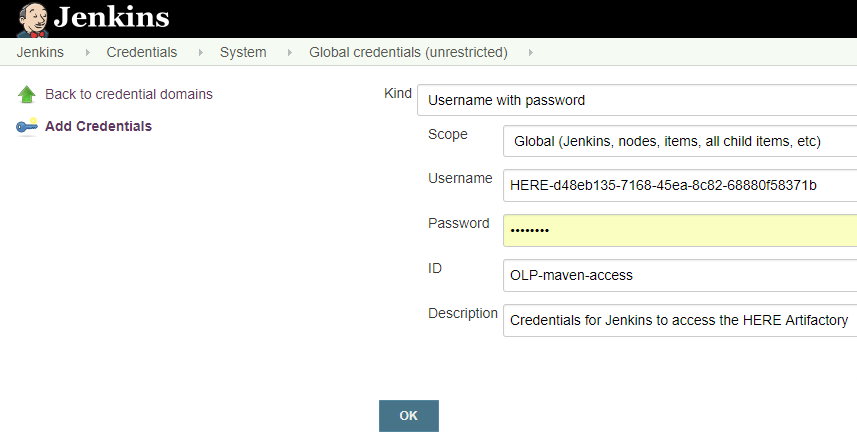Expand the arrow after System breadcrumb
The height and width of the screenshot is (446, 857).
[288, 52]
